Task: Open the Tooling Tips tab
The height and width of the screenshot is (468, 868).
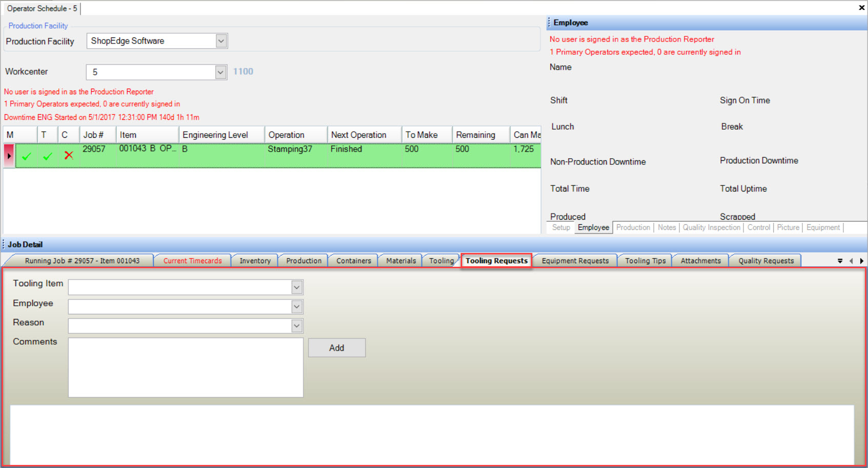Action: tap(645, 261)
